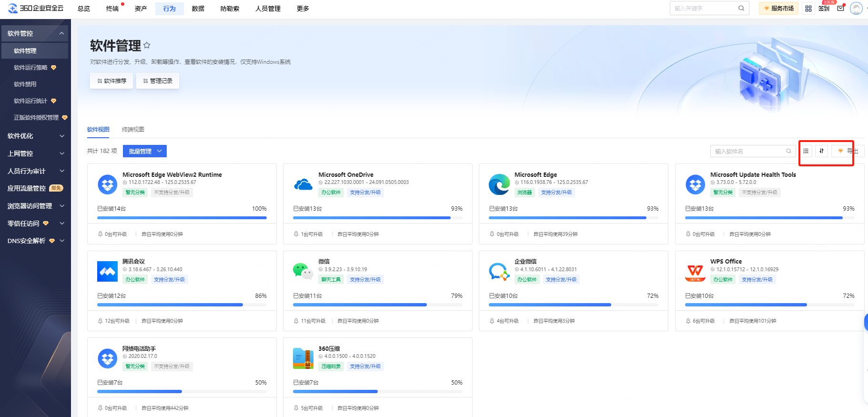Click bell icon for WPS Office 6台可升级
Viewport: 868px width, 417px height.
tap(688, 321)
